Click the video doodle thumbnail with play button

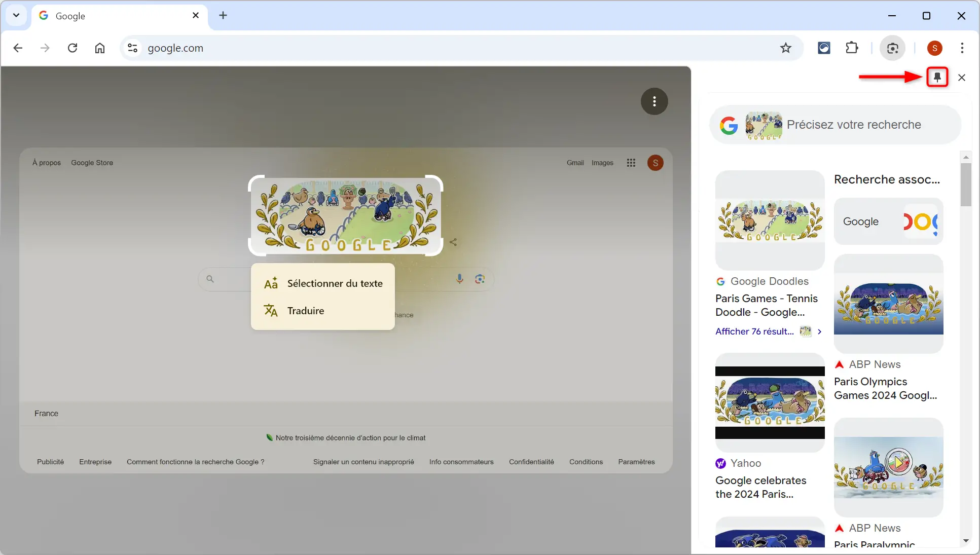[889, 467]
